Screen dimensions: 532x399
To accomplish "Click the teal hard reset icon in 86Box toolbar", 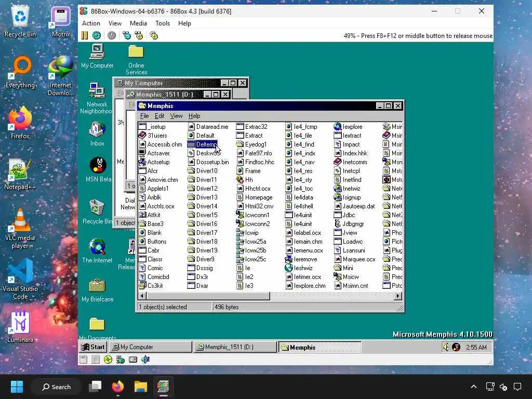I will 97,35.
